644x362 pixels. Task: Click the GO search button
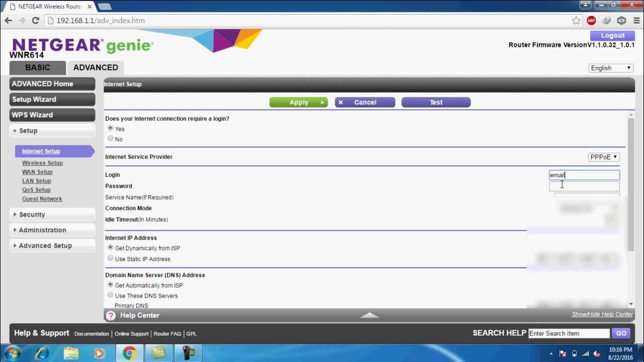coord(621,333)
